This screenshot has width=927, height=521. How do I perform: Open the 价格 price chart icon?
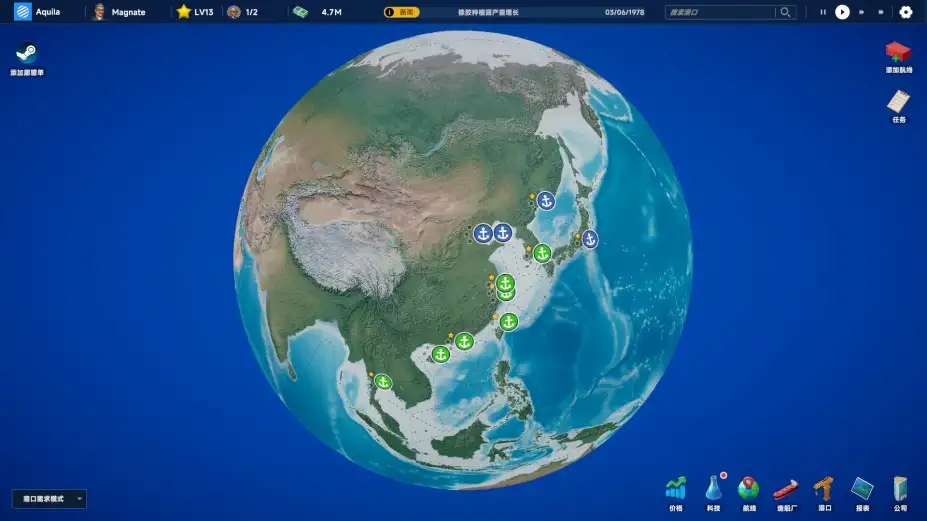[676, 489]
